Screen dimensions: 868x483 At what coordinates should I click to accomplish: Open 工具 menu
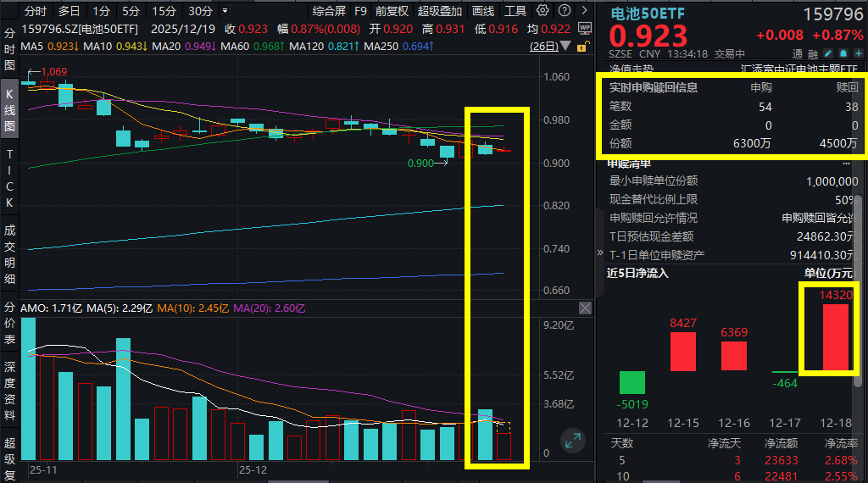click(x=515, y=11)
